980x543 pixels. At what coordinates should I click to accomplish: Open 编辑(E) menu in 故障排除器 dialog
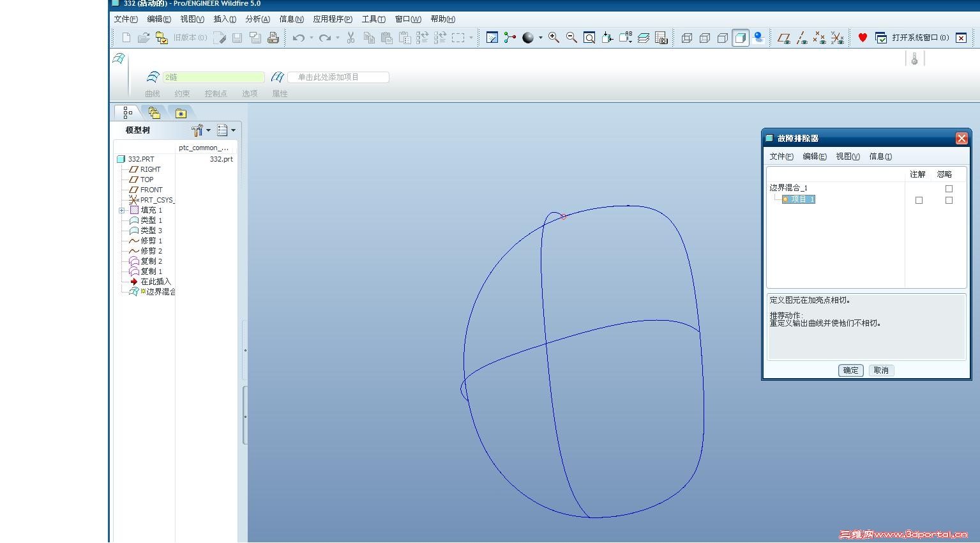[815, 157]
